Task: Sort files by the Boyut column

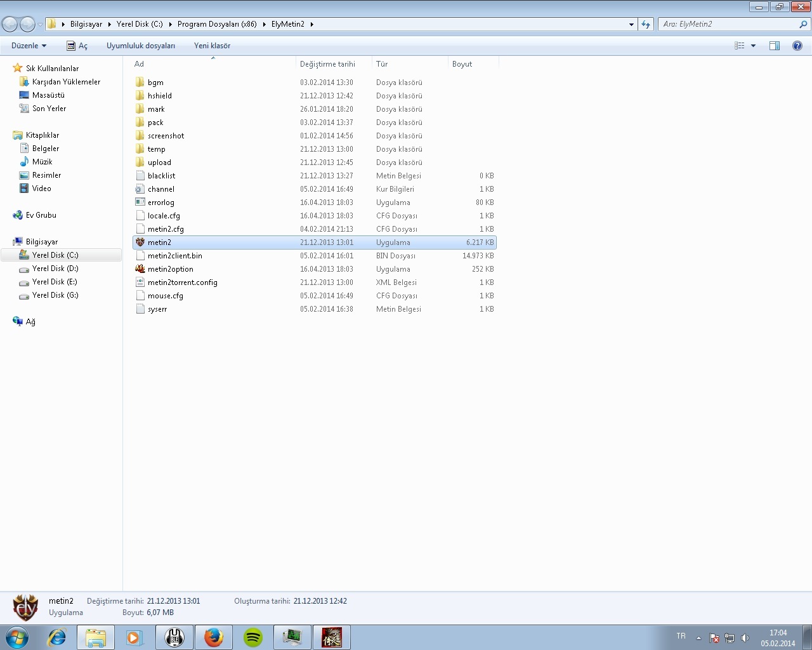Action: (473, 64)
